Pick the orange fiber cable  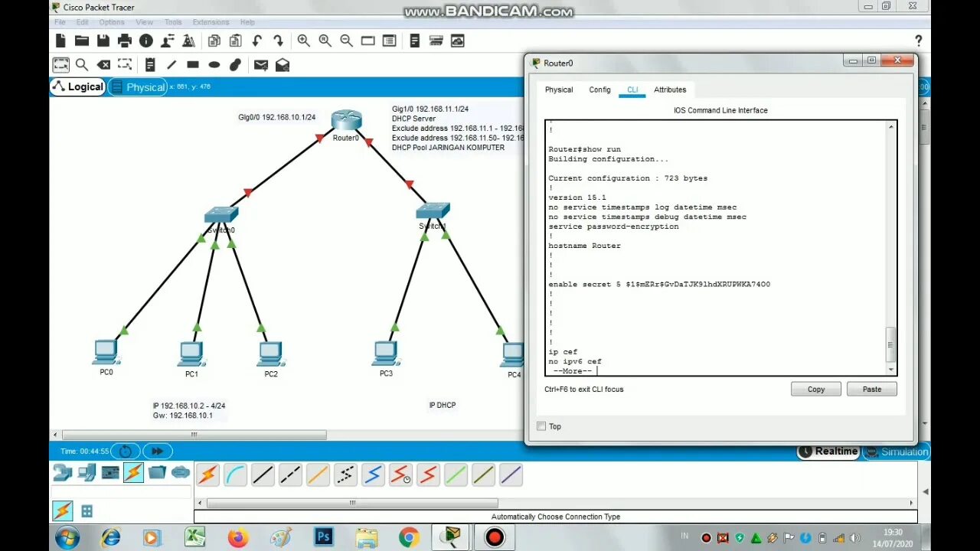point(318,475)
